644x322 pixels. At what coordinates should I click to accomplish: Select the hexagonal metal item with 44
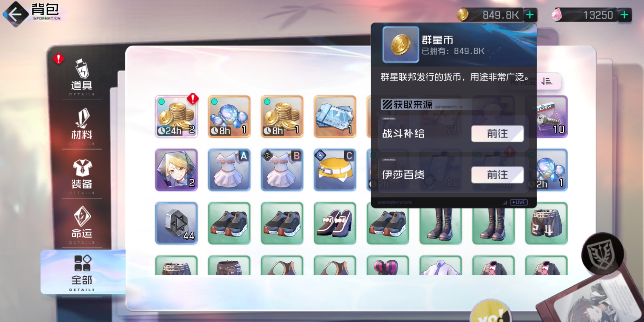click(x=176, y=223)
